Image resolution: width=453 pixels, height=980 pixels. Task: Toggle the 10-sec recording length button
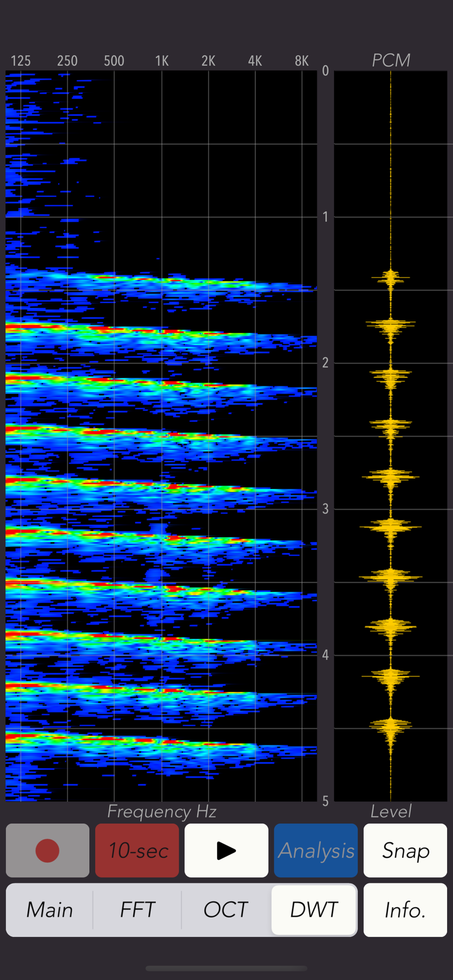(137, 850)
